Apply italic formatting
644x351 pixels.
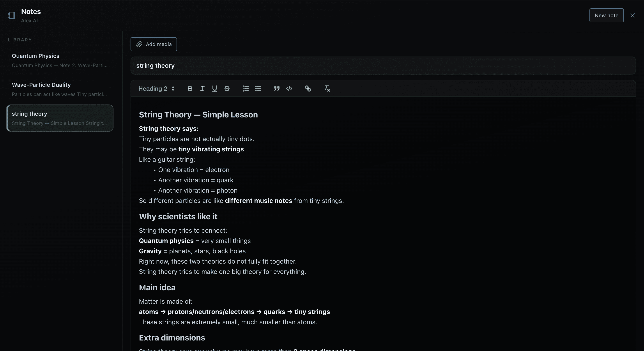(202, 89)
